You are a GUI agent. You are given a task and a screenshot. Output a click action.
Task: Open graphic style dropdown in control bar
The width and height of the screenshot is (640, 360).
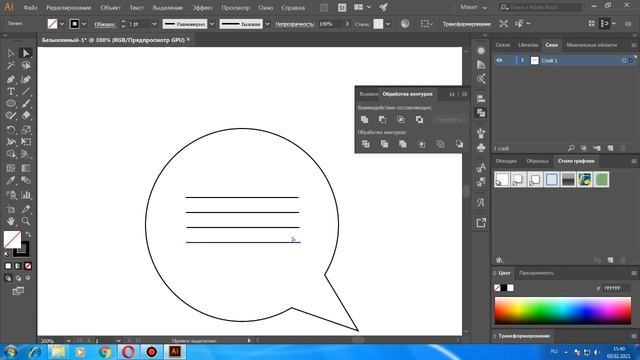pyautogui.click(x=388, y=24)
